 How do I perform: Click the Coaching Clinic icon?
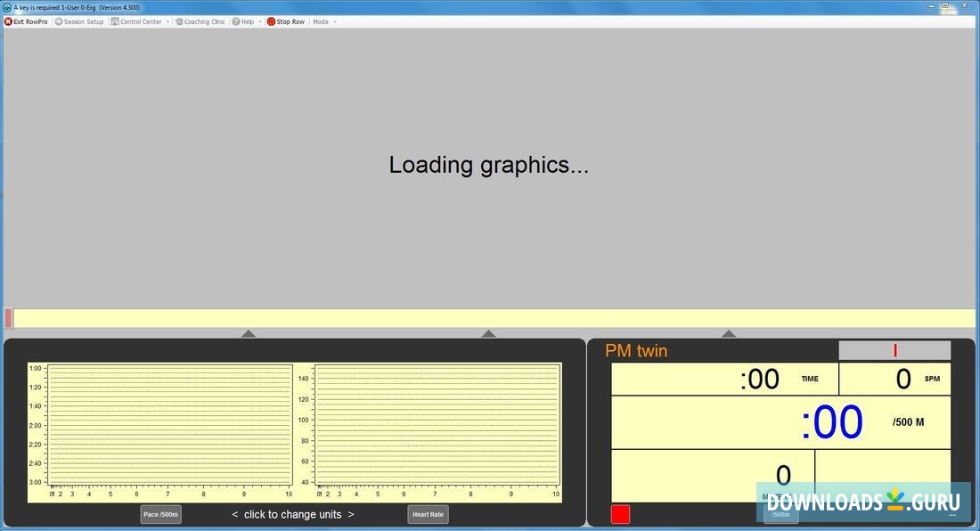tap(179, 21)
